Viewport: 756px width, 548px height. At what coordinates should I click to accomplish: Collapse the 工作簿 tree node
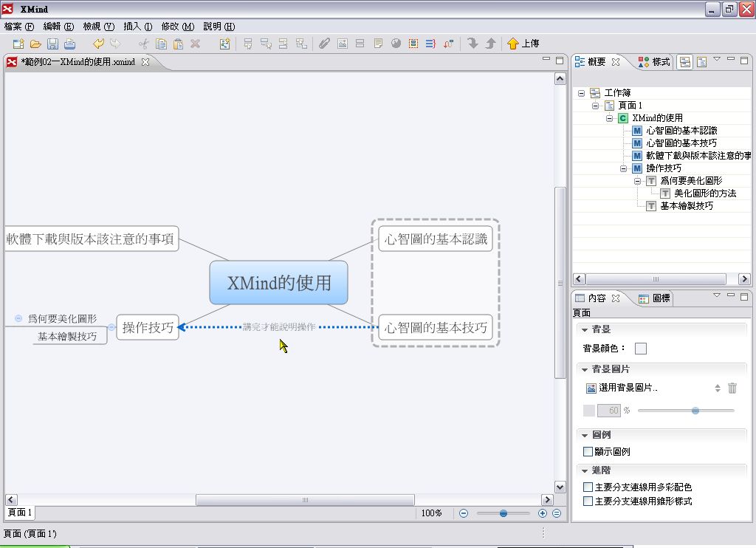point(582,93)
